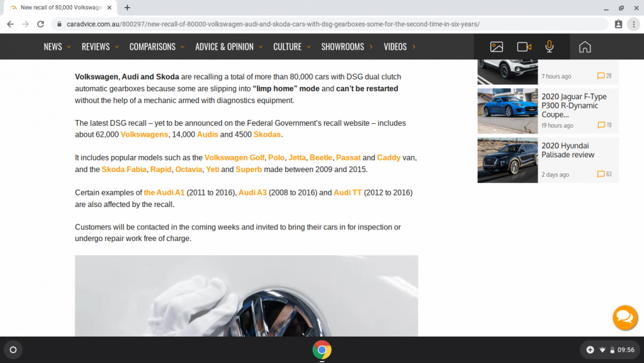This screenshot has height=363, width=644.
Task: Reload the page
Action: [40, 25]
